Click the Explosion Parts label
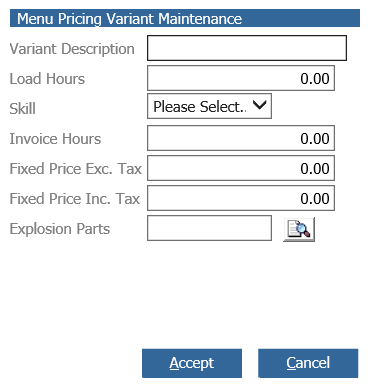 [60, 229]
